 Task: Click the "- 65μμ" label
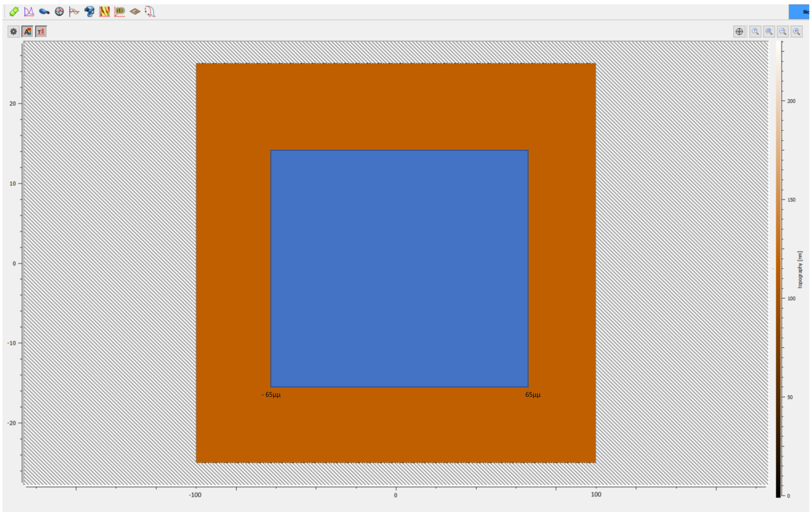(271, 395)
